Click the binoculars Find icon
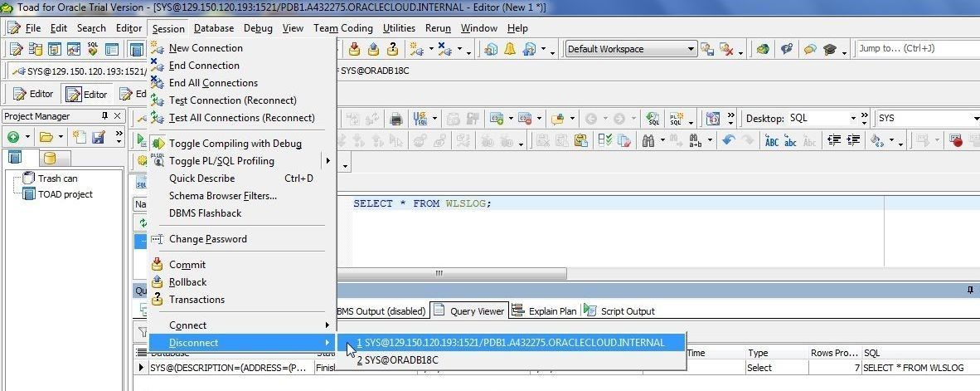This screenshot has width=980, height=391. [648, 141]
